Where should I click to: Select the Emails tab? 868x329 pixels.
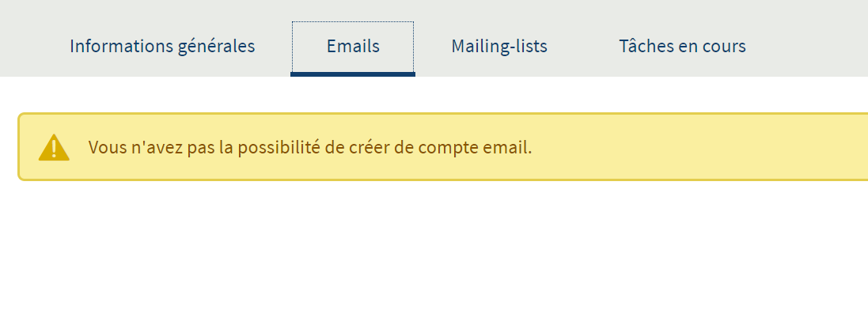pyautogui.click(x=353, y=46)
